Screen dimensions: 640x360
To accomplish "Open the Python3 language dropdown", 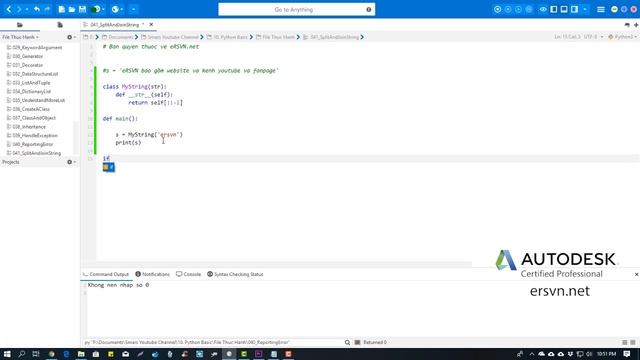I will click(622, 37).
